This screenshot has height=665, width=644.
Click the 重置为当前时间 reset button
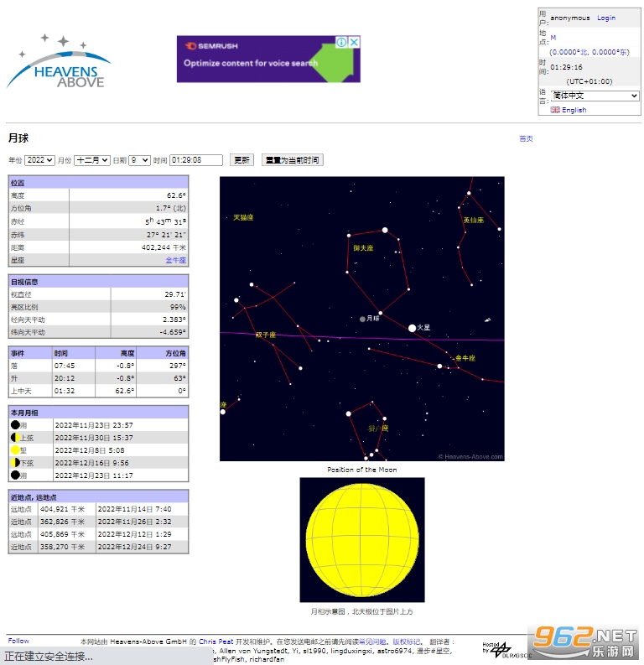pos(292,160)
